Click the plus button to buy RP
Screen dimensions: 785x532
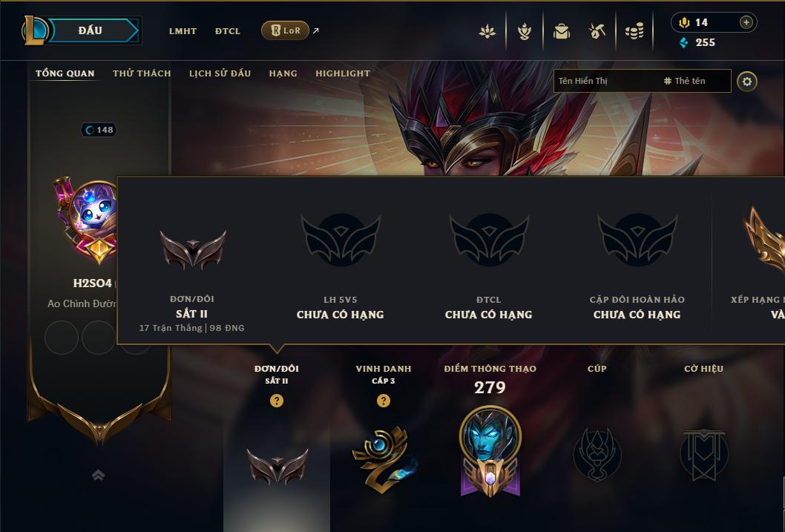pos(746,22)
